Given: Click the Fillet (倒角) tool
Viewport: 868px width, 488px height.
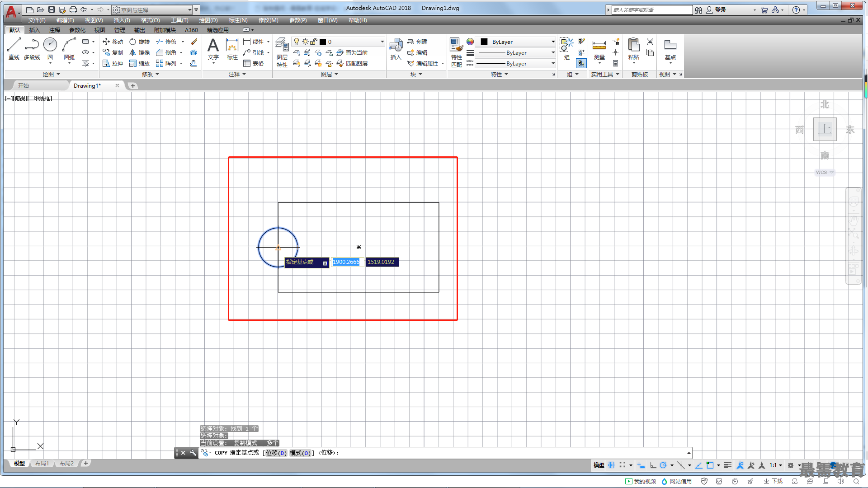Looking at the screenshot, I should [166, 52].
